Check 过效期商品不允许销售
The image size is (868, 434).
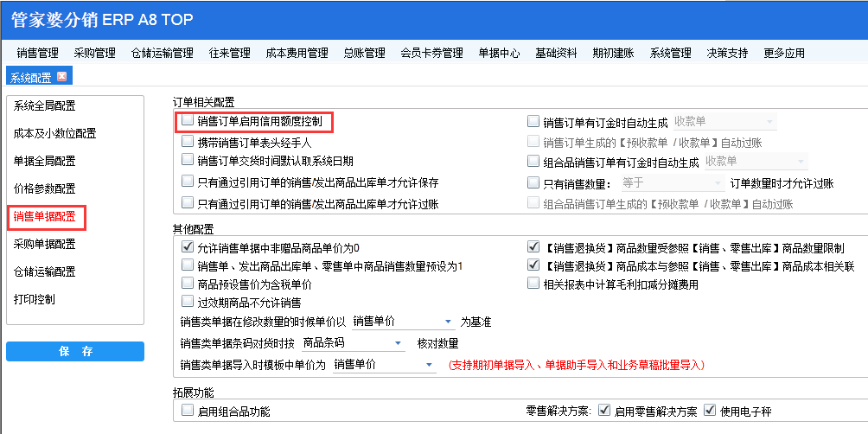click(x=188, y=302)
